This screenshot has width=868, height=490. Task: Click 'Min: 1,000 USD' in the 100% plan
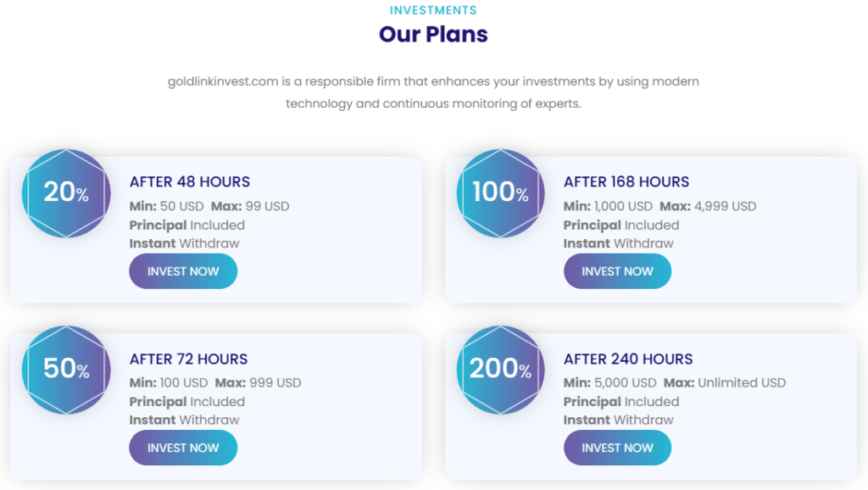click(608, 206)
